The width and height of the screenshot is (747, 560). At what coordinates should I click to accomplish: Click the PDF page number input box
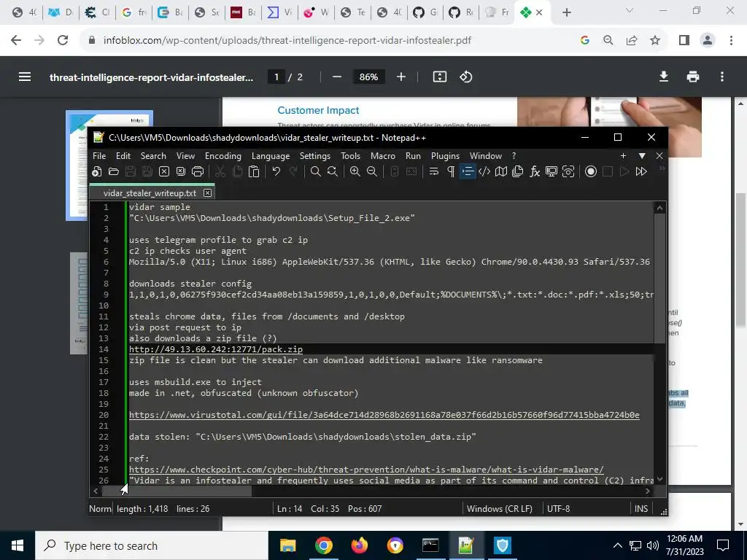(276, 77)
